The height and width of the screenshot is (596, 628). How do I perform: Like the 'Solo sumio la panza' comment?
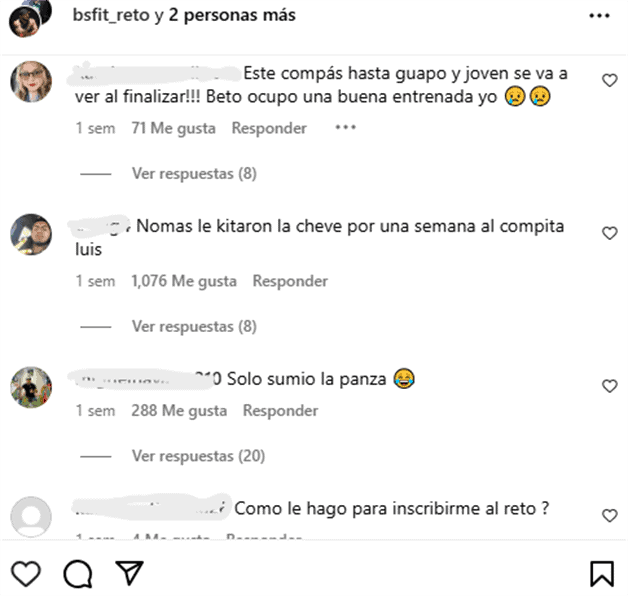(x=610, y=386)
